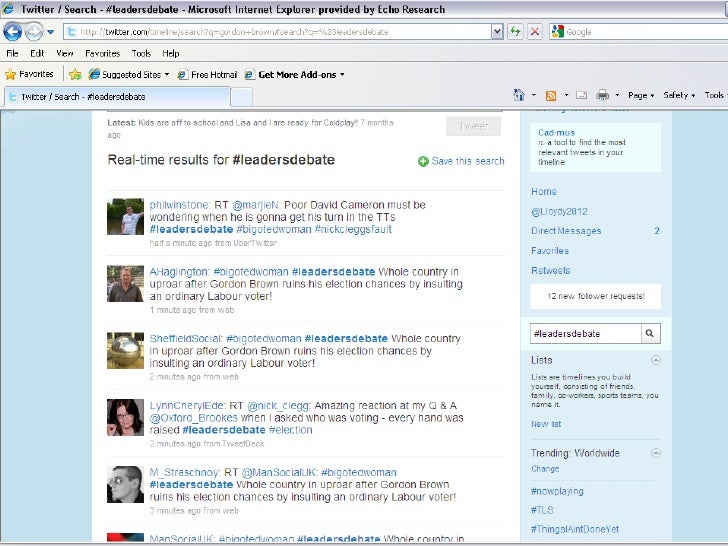Open the @nick_clegg mention link
Viewport: 728px width, 546px height.
coord(278,405)
